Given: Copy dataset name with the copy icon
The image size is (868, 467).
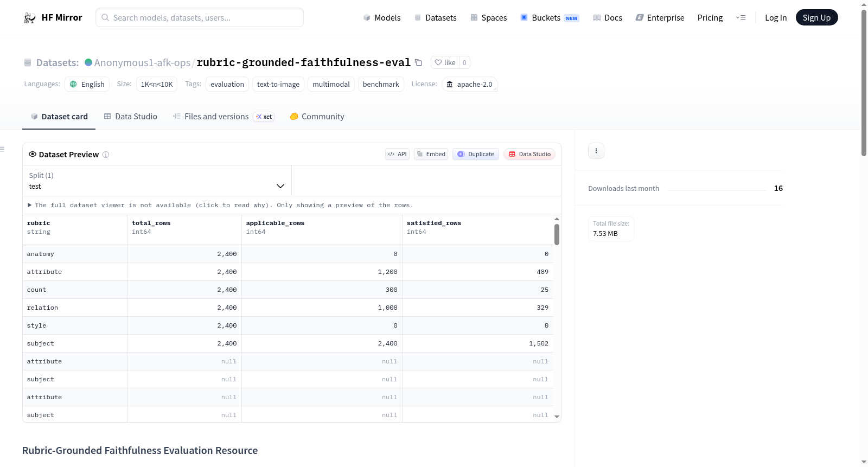Looking at the screenshot, I should click(x=418, y=62).
